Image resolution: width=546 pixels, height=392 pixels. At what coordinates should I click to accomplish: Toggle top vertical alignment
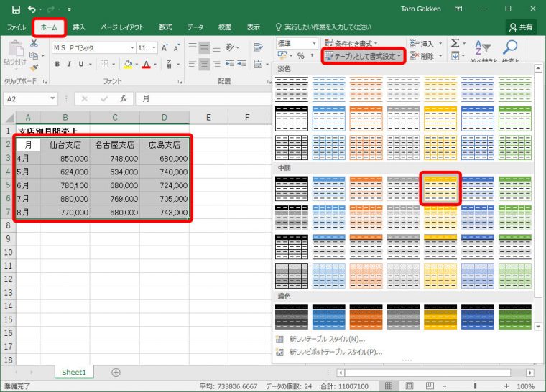pyautogui.click(x=193, y=47)
